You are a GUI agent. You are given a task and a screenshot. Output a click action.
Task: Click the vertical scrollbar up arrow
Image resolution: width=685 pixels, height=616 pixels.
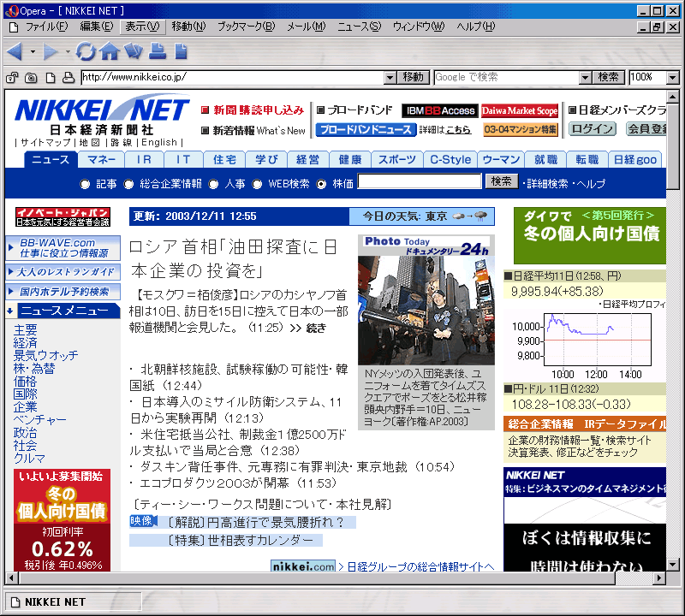click(673, 96)
